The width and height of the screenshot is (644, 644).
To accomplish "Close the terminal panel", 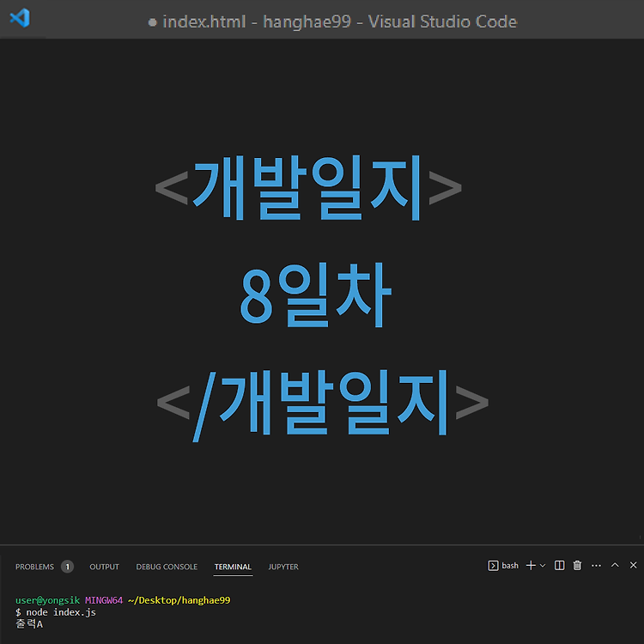I will coord(634,565).
